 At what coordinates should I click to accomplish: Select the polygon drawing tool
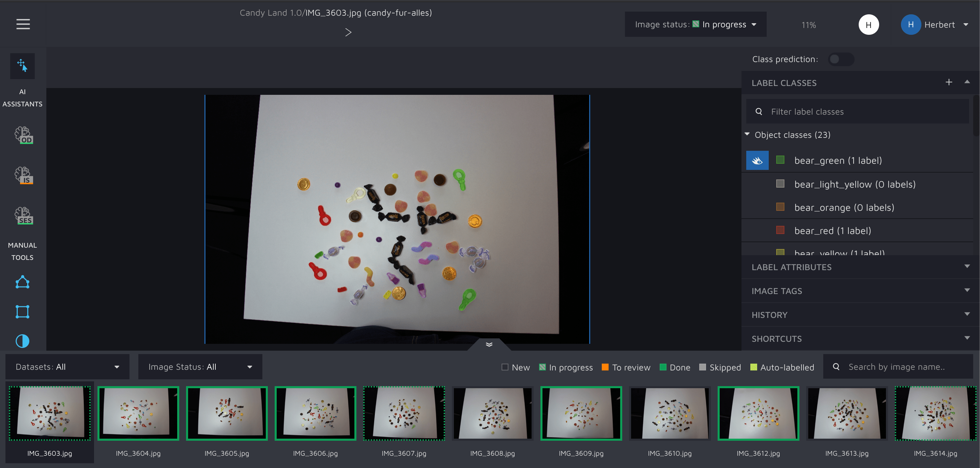coord(22,282)
